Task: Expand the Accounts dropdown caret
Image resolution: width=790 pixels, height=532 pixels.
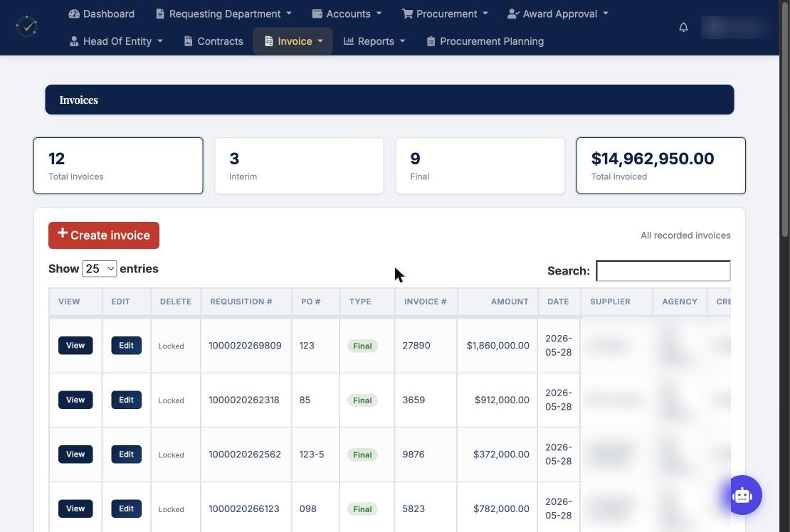Action: click(x=379, y=14)
